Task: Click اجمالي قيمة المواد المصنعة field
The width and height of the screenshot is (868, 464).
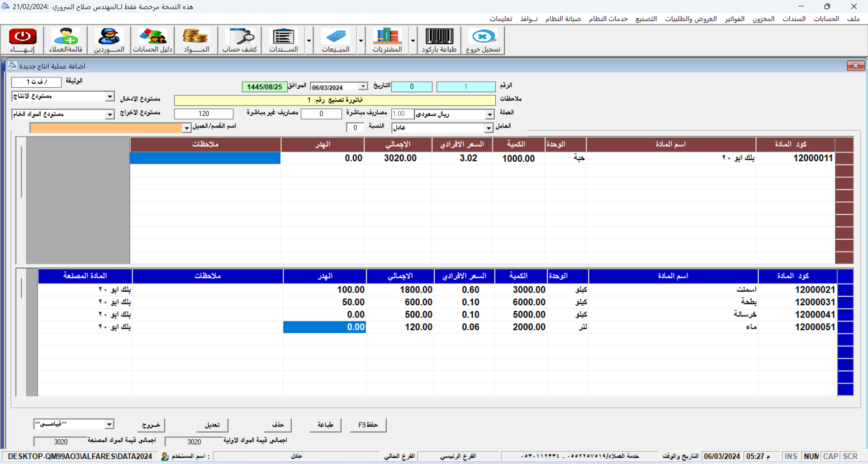Action: tap(60, 442)
